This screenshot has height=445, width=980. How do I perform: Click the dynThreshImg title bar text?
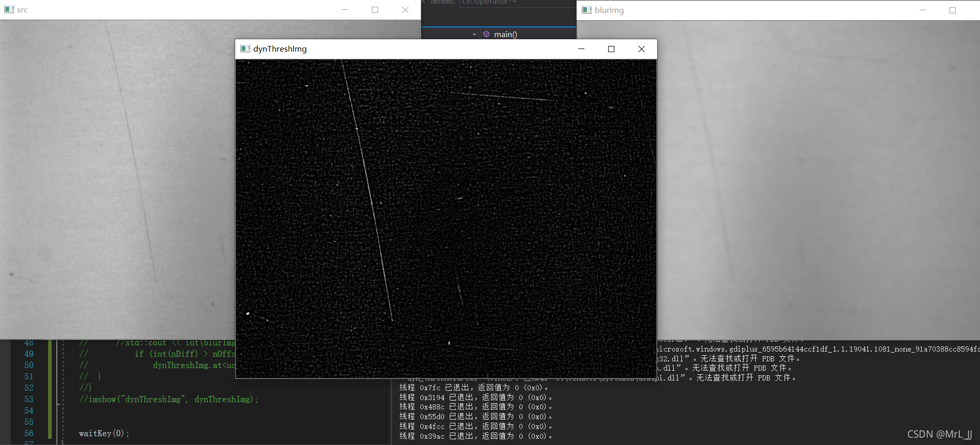click(x=280, y=49)
